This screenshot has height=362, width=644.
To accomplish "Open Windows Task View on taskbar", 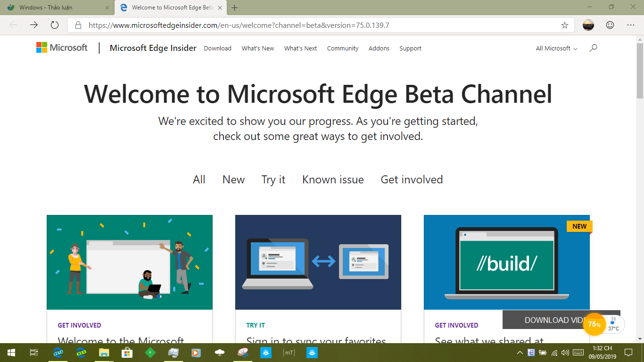I will click(x=33, y=352).
